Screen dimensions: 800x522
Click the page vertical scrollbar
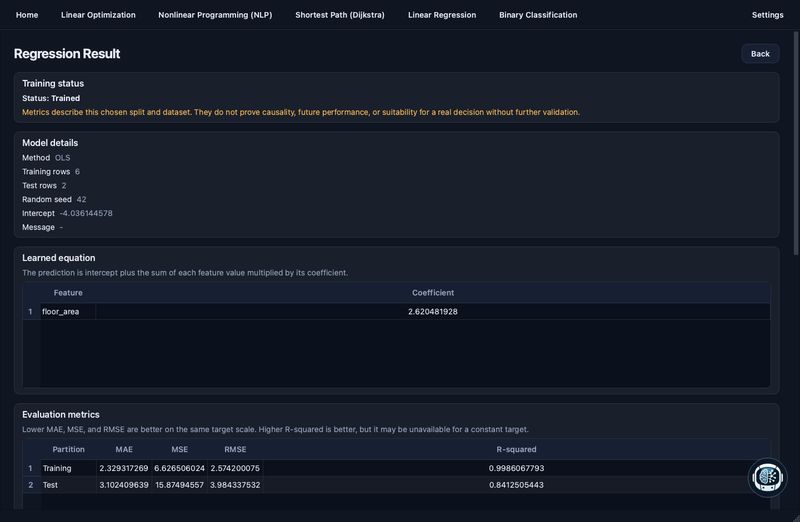pos(796,143)
